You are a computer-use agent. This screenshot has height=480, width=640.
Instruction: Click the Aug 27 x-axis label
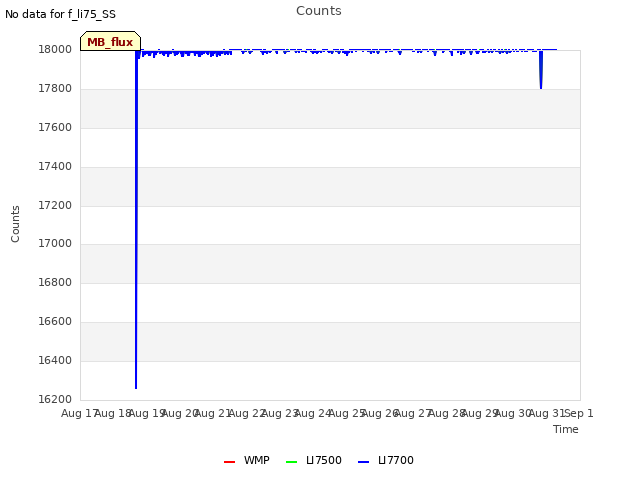coord(413,413)
